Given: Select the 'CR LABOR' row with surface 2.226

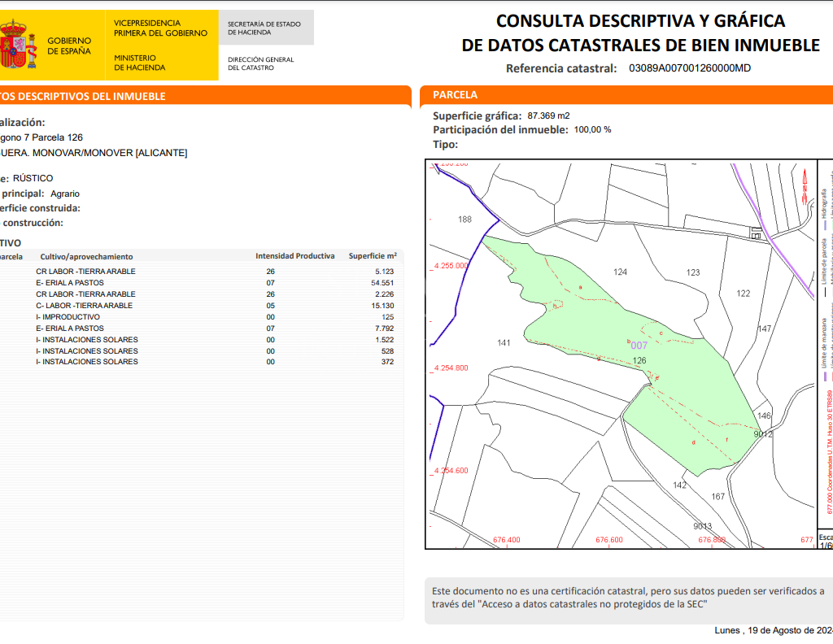Looking at the screenshot, I should (x=201, y=294).
